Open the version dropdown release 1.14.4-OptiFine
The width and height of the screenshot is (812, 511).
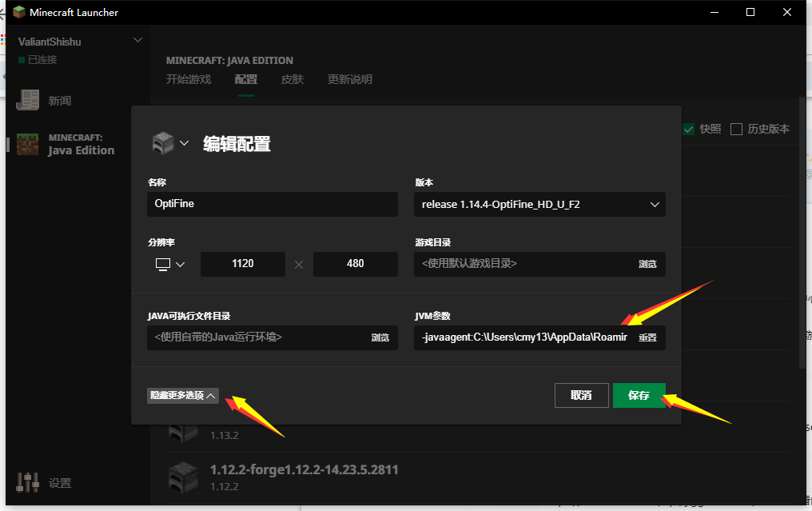539,204
